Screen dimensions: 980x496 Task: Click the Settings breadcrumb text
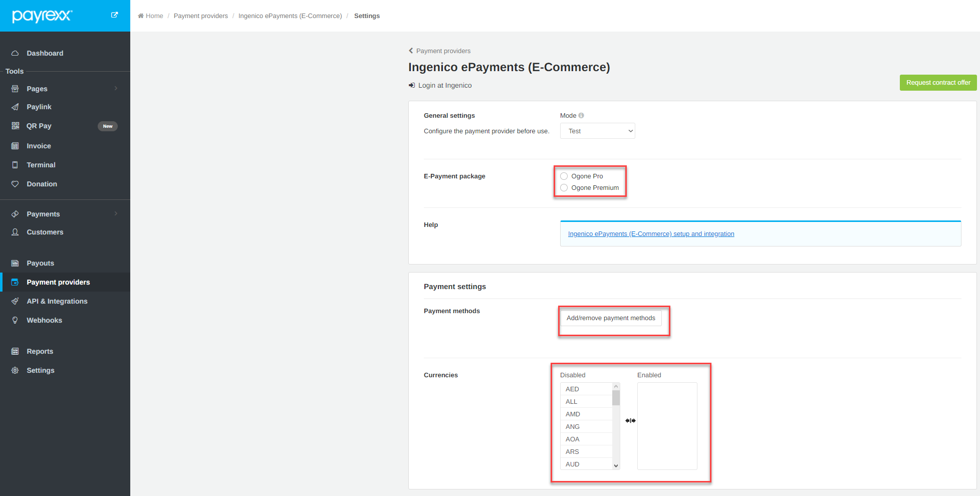click(367, 16)
